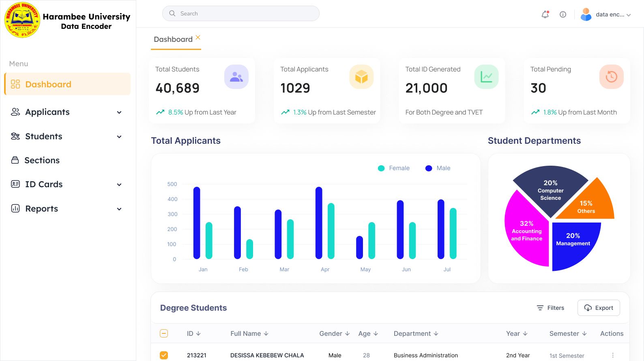Click the Students icon in sidebar
Image resolution: width=644 pixels, height=361 pixels.
click(x=15, y=136)
